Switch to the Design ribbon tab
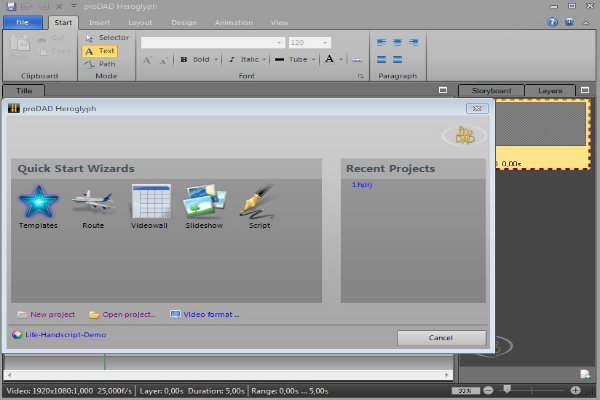This screenshot has height=400, width=600. click(x=184, y=23)
